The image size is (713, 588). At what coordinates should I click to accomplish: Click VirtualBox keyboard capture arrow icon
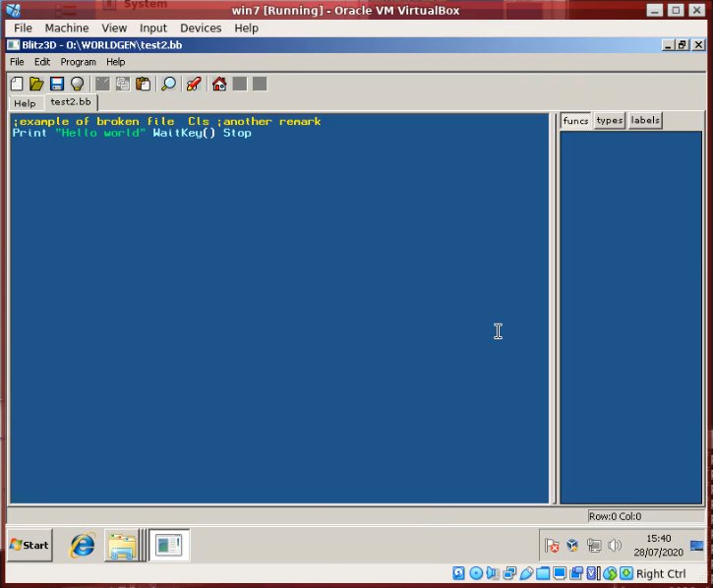point(626,573)
